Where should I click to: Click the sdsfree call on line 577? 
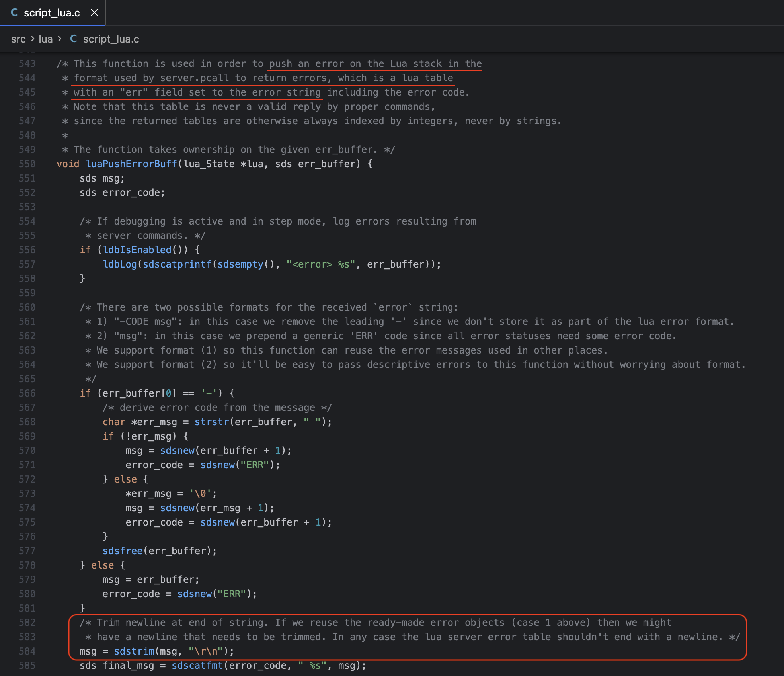point(123,551)
